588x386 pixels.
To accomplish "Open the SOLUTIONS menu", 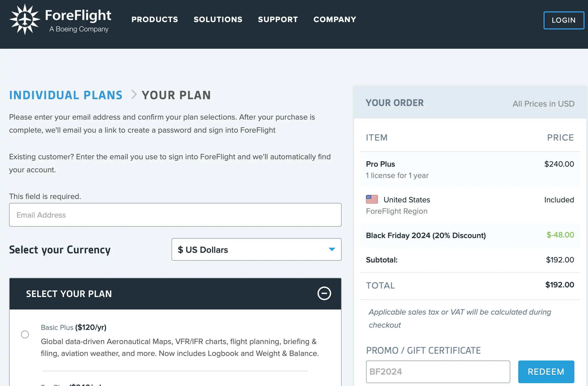I will click(218, 19).
